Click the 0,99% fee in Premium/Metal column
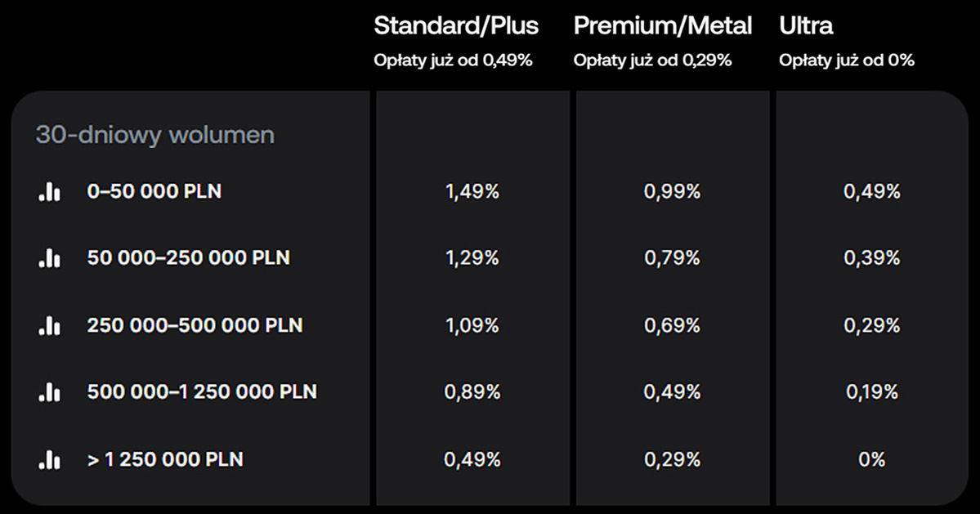 click(673, 192)
